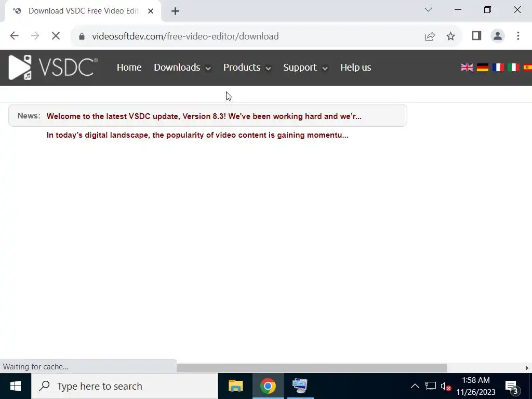Open File Explorer from taskbar
This screenshot has height=399, width=532.
click(235, 386)
